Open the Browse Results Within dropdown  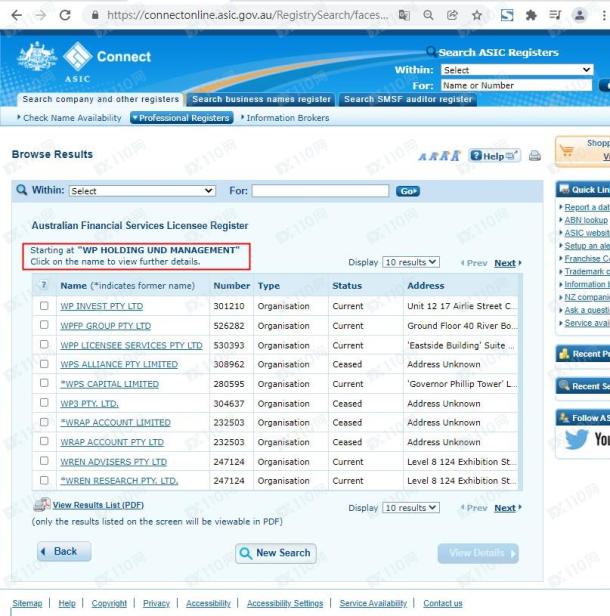[x=142, y=191]
